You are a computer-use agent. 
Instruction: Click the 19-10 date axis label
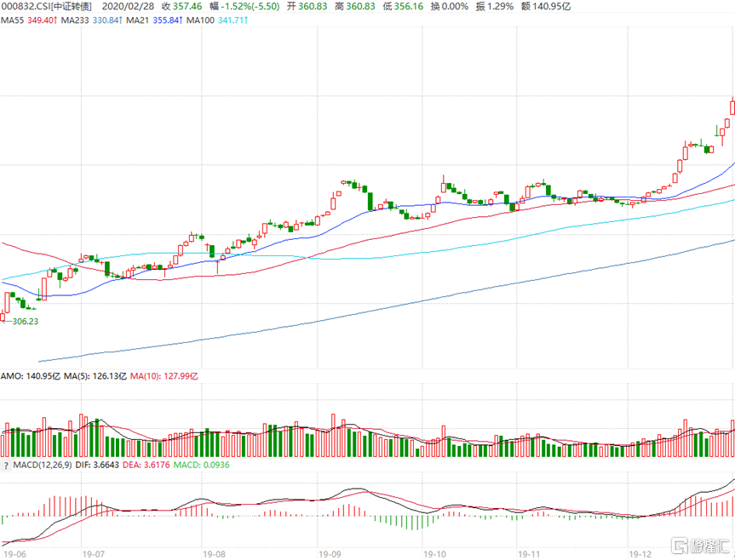435,554
